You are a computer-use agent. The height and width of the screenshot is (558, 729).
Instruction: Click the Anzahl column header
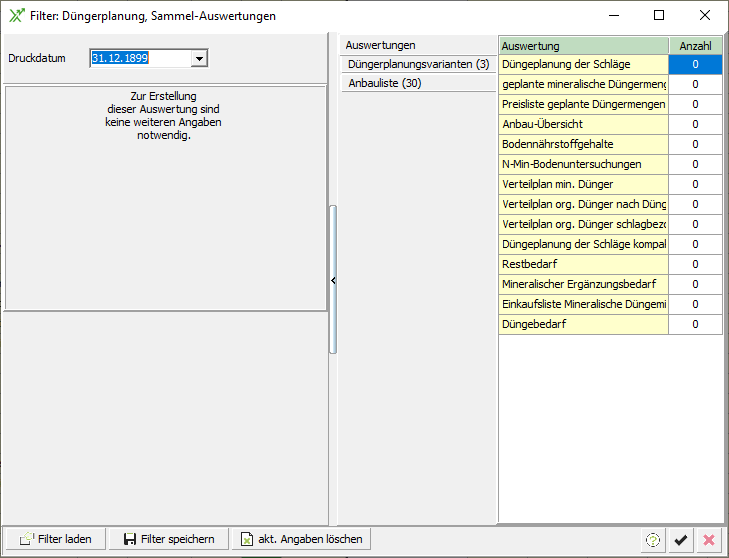tap(695, 46)
